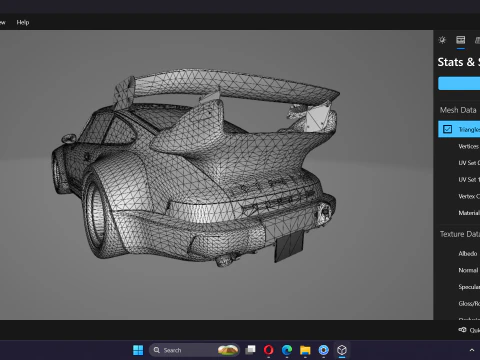This screenshot has width=480, height=360.
Task: Open the blue ring app in taskbar
Action: click(323, 350)
